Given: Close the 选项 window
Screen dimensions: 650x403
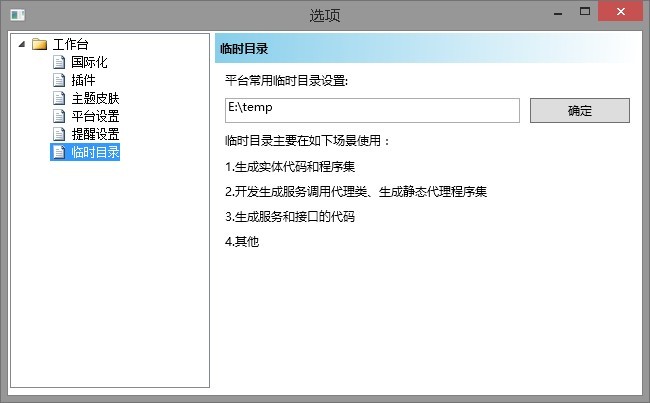Looking at the screenshot, I should coord(620,11).
